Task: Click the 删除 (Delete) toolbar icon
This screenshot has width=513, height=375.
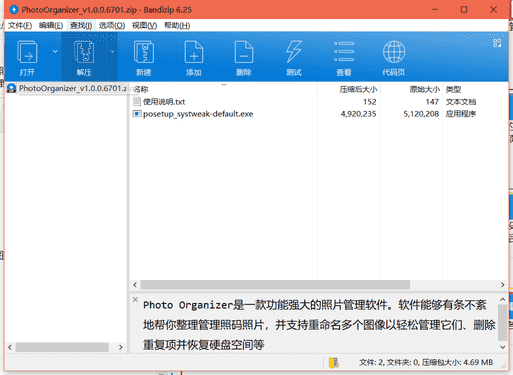Action: 244,57
